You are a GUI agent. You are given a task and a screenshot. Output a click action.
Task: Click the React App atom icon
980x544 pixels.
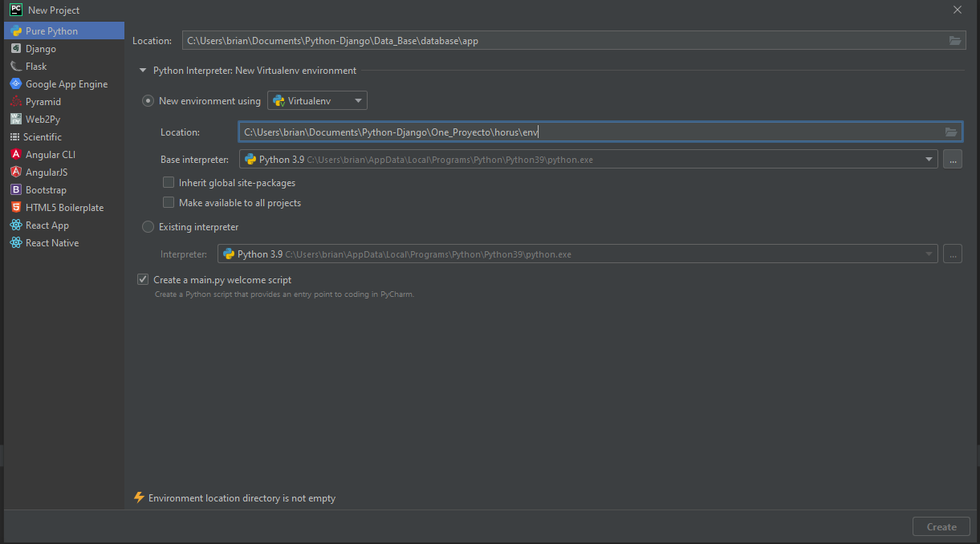pos(16,225)
